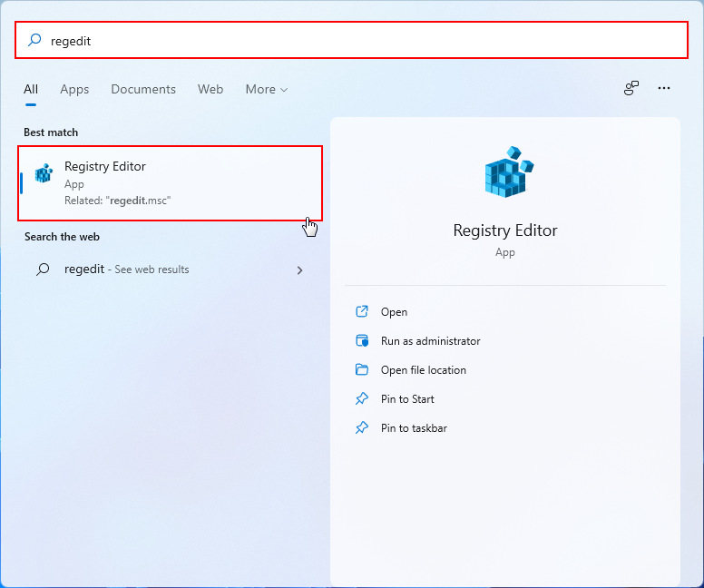
Task: Switch to the All tab
Action: pyautogui.click(x=31, y=90)
